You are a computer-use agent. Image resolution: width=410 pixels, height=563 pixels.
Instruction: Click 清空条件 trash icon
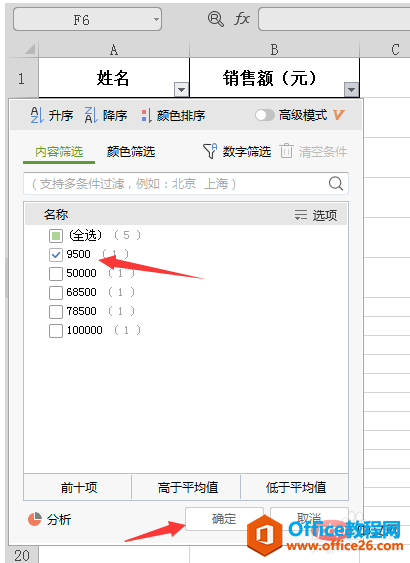tap(286, 151)
